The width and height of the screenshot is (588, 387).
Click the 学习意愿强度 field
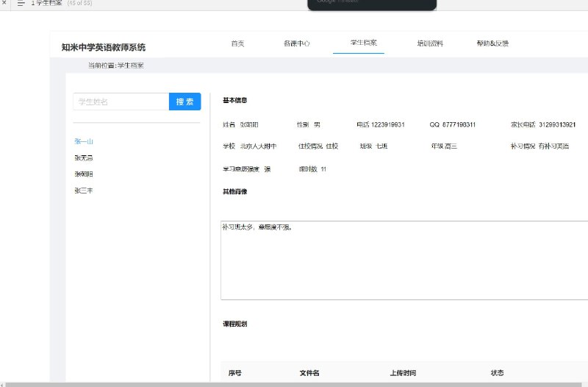[x=247, y=169]
